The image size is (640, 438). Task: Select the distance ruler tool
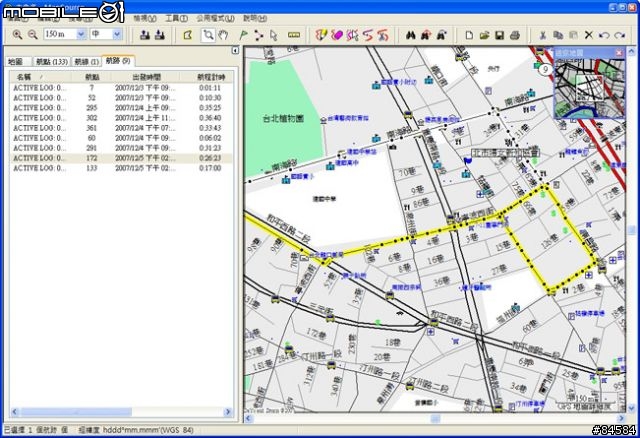tap(294, 35)
